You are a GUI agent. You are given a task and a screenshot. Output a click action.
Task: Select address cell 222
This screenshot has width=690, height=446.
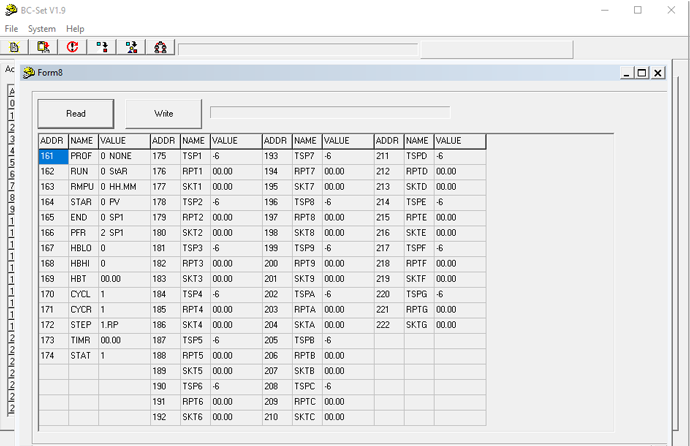coord(389,325)
